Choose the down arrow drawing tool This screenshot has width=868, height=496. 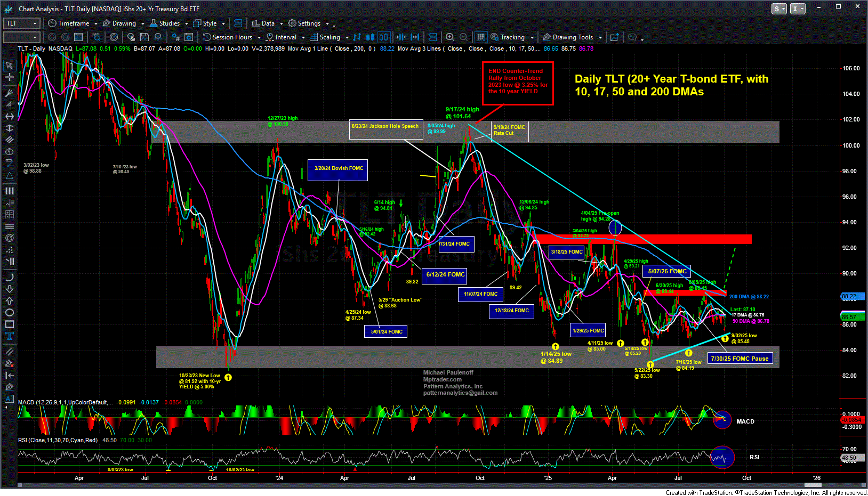tap(9, 289)
